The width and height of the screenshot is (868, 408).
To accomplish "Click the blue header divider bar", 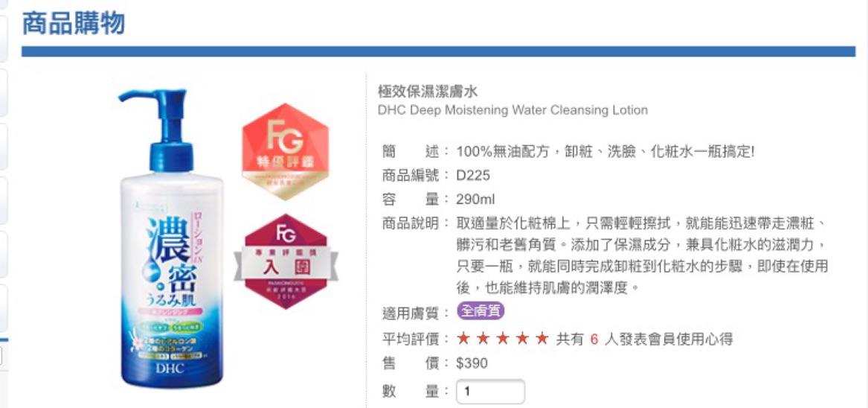I will point(438,51).
